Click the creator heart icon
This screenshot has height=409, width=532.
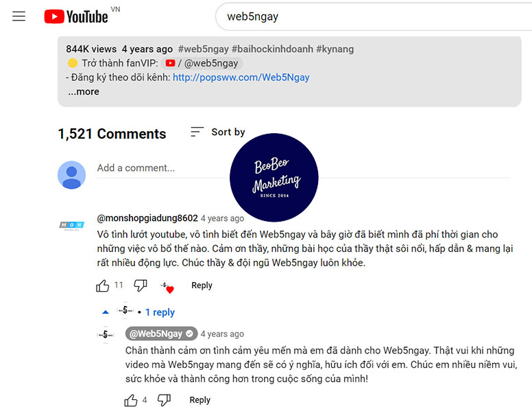167,286
